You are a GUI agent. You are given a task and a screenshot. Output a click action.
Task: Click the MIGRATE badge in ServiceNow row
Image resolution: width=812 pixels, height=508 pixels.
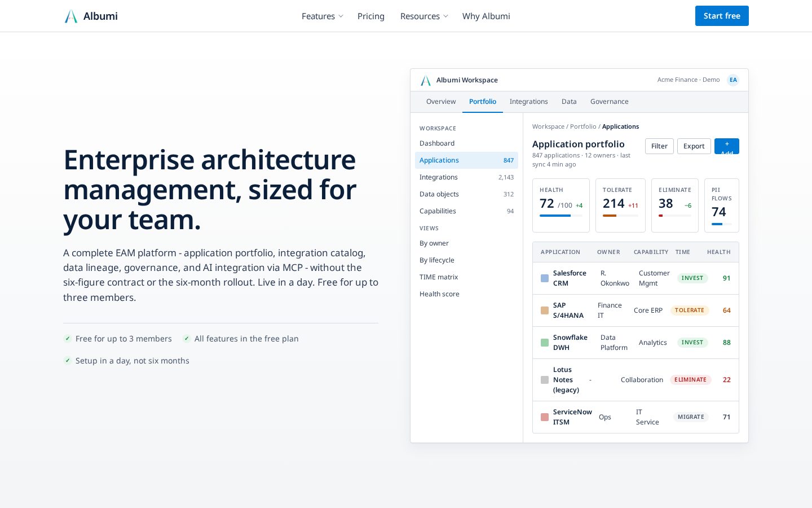point(691,417)
